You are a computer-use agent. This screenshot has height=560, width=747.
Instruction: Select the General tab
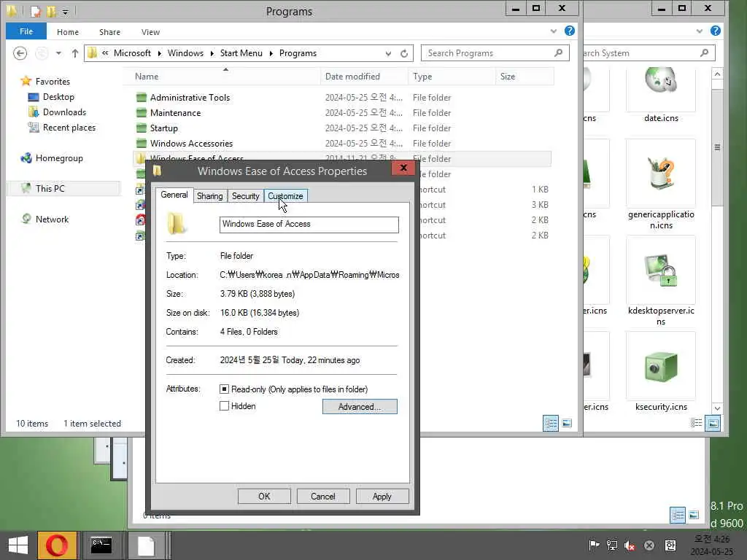pos(174,195)
